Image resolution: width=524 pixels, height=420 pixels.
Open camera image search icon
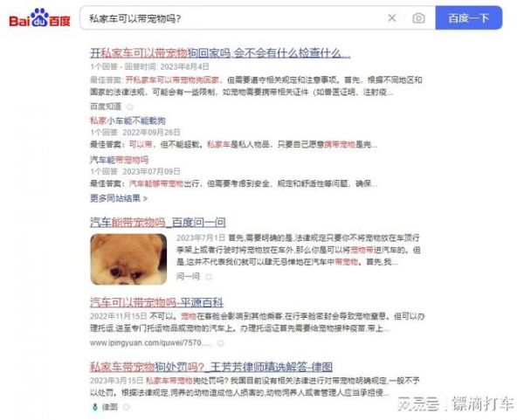tap(418, 18)
